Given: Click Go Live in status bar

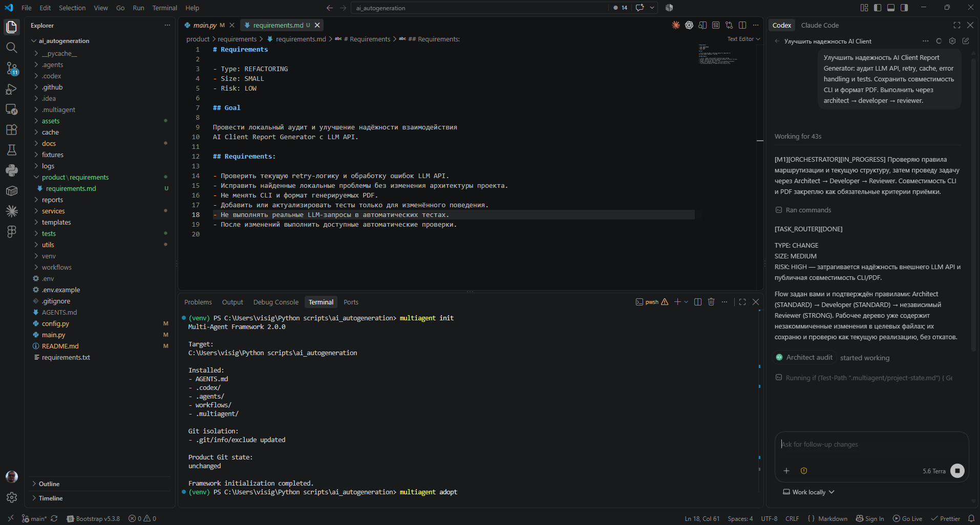Looking at the screenshot, I should tap(908, 518).
